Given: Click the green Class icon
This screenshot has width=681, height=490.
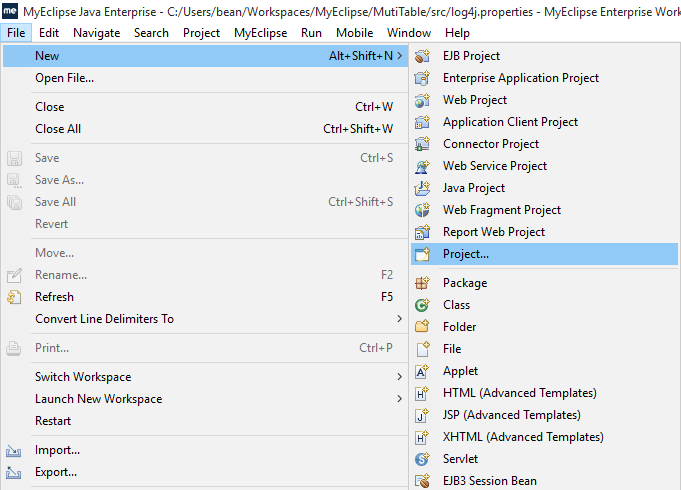Looking at the screenshot, I should 423,305.
